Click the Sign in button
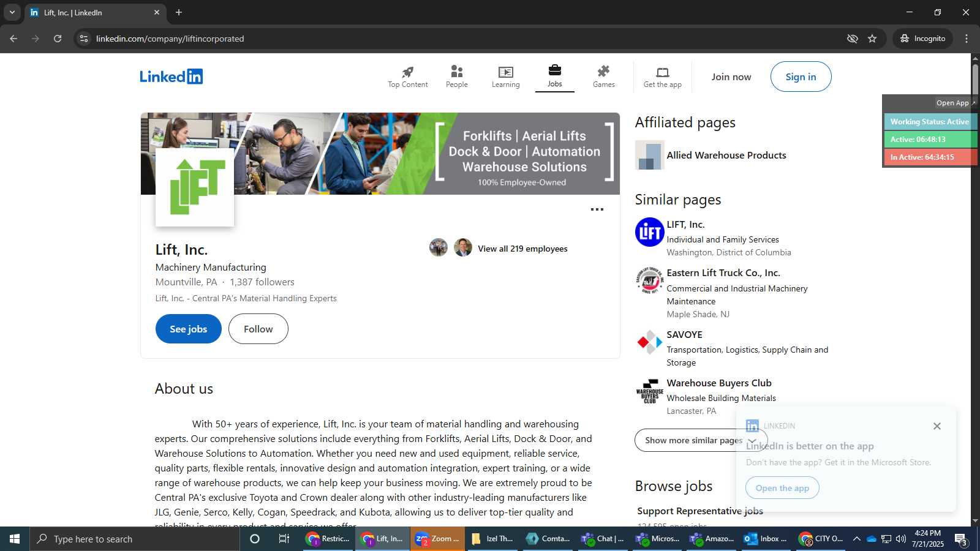The image size is (980, 551). click(801, 77)
